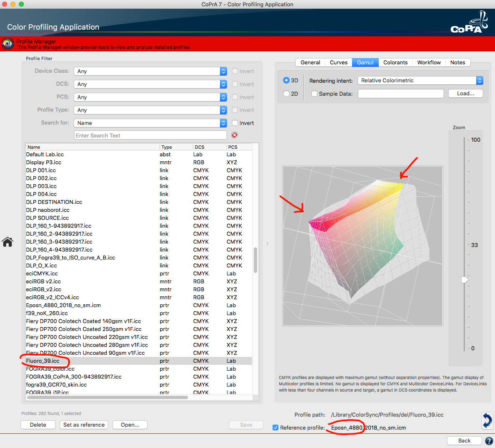Screen dimensions: 495x448
Task: Select the eciRGB_v2_ICCv4.icc profile row
Action: pos(139,298)
